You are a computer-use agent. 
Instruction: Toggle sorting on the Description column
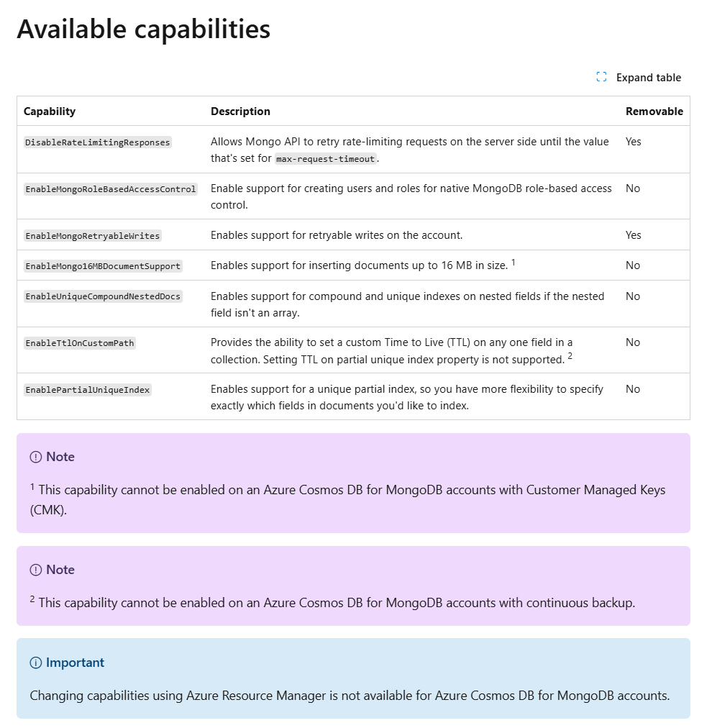tap(241, 111)
